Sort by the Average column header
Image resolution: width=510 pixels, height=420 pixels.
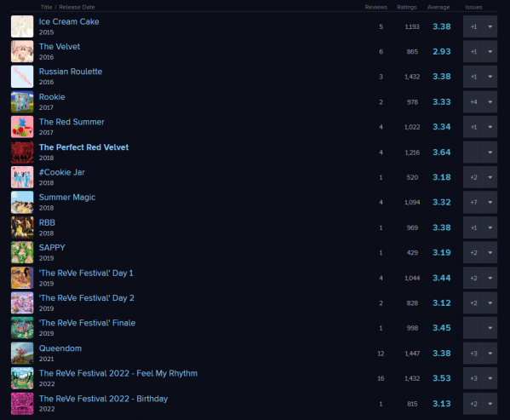tap(438, 7)
